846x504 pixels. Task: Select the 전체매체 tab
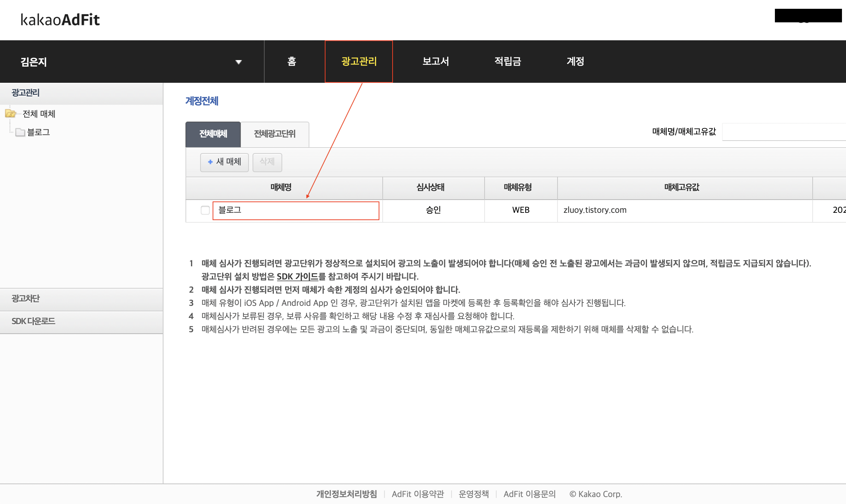click(213, 134)
